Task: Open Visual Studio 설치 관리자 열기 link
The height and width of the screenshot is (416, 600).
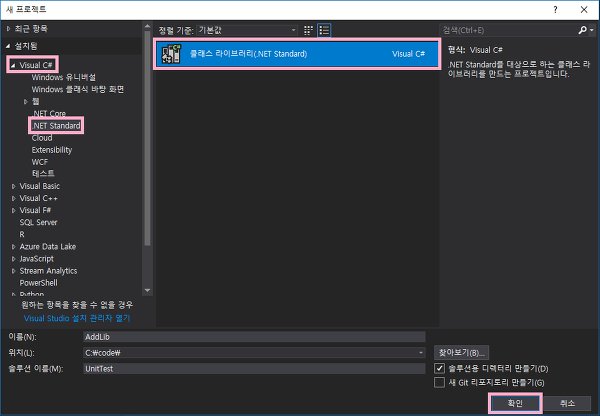Action: (77, 318)
